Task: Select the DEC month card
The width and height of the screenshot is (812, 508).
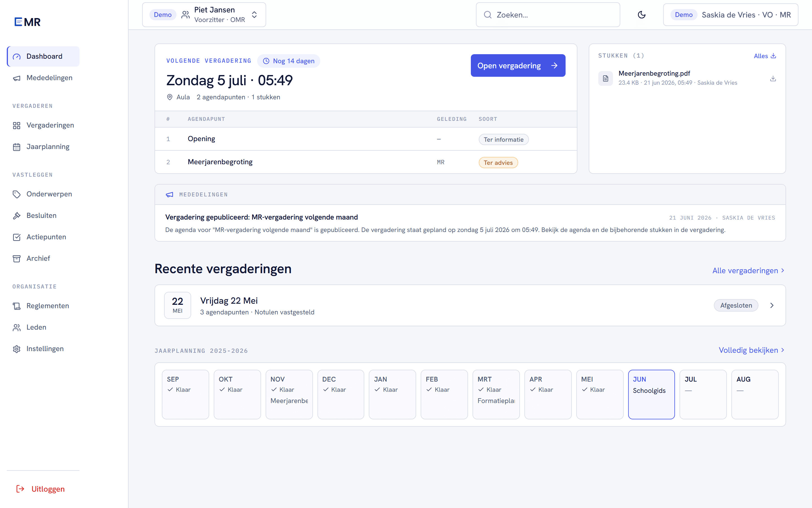Action: pos(341,395)
